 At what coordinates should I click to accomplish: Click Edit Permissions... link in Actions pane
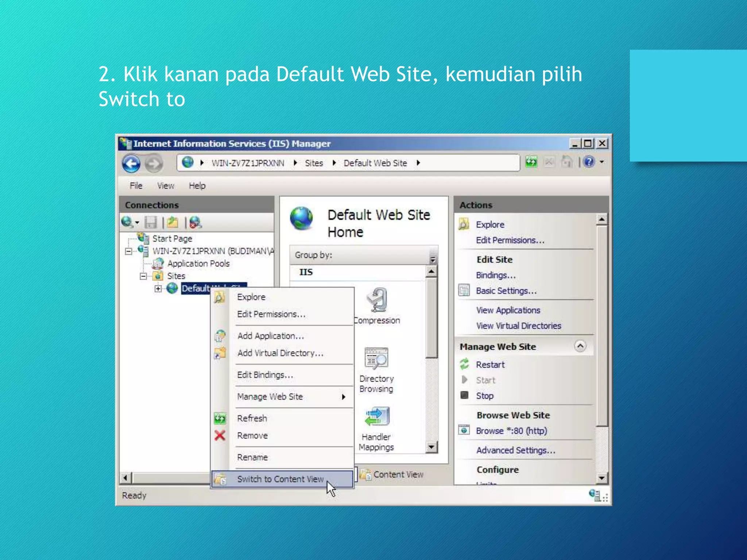coord(510,240)
